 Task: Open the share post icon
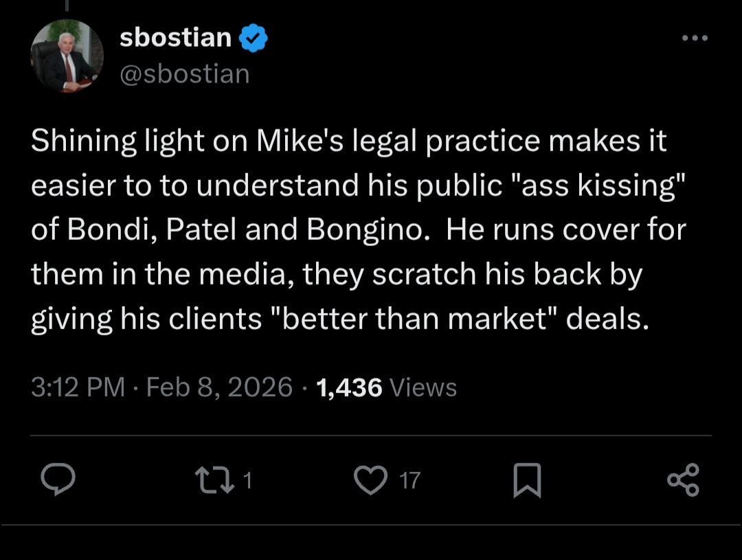(x=683, y=479)
